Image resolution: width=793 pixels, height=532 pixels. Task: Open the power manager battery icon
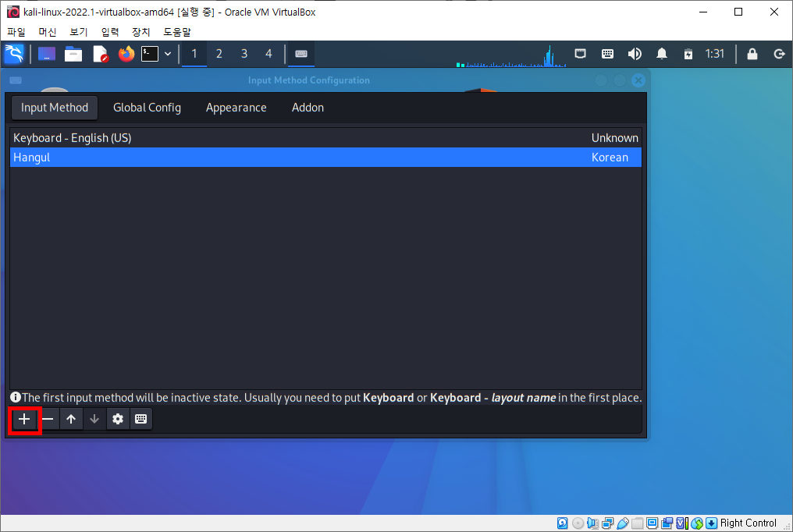pyautogui.click(x=688, y=54)
